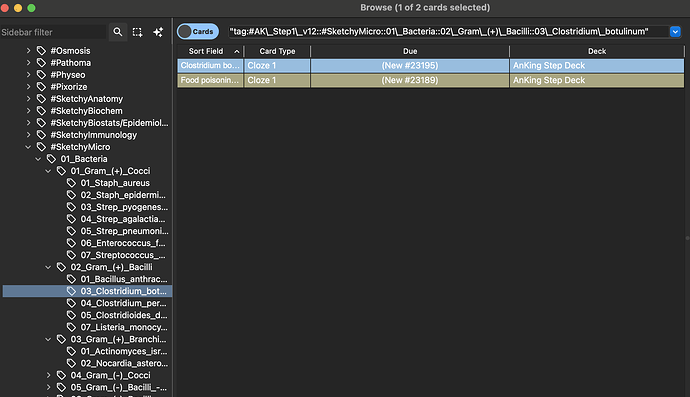Click the tag icon beside #Osmosis

tap(41, 51)
